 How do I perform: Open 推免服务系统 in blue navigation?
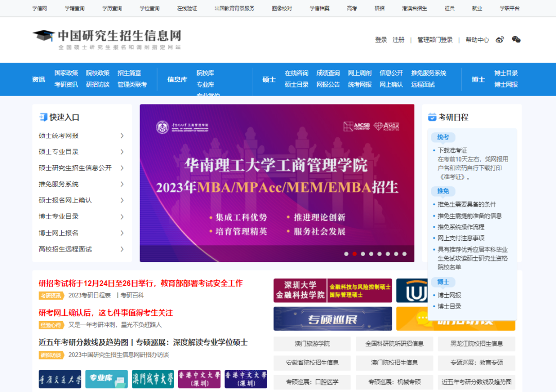coord(429,73)
